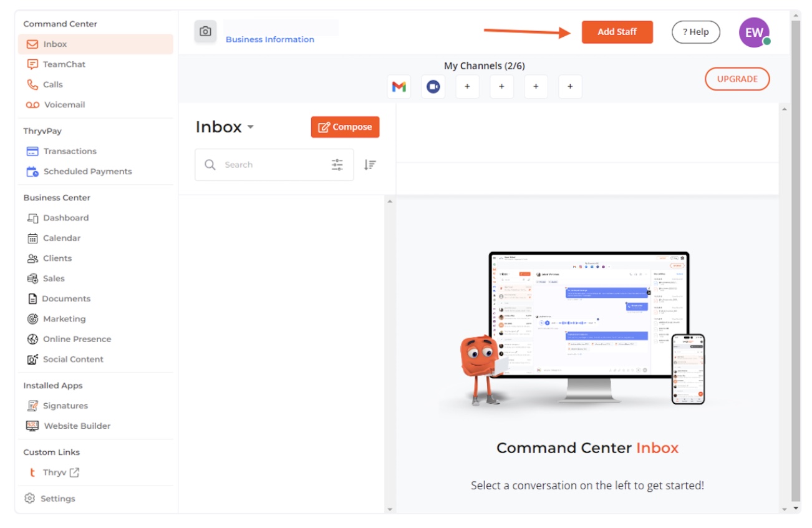Click the orange Thryv logo icon
The image size is (812, 528).
pyautogui.click(x=32, y=472)
